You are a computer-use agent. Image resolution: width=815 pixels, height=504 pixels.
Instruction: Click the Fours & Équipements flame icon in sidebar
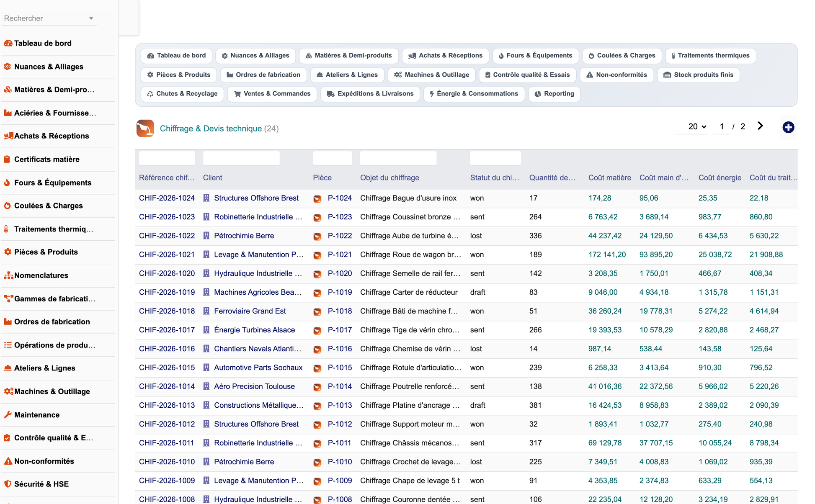[7, 183]
